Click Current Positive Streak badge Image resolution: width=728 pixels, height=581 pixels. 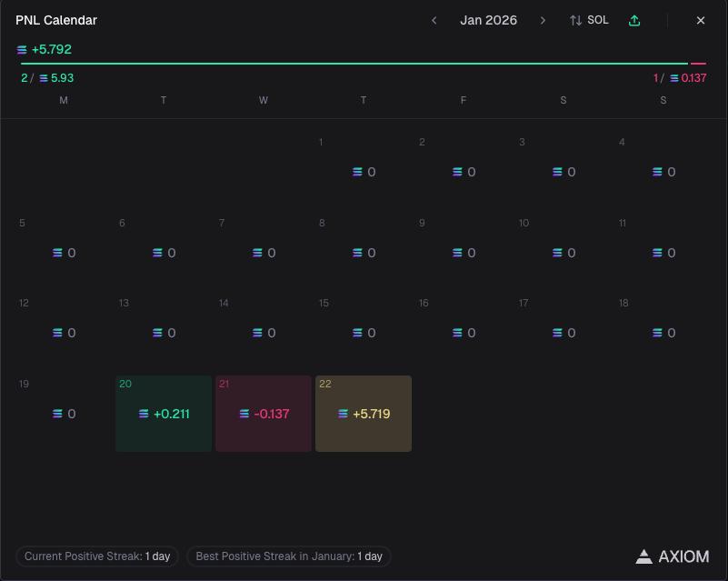point(97,556)
